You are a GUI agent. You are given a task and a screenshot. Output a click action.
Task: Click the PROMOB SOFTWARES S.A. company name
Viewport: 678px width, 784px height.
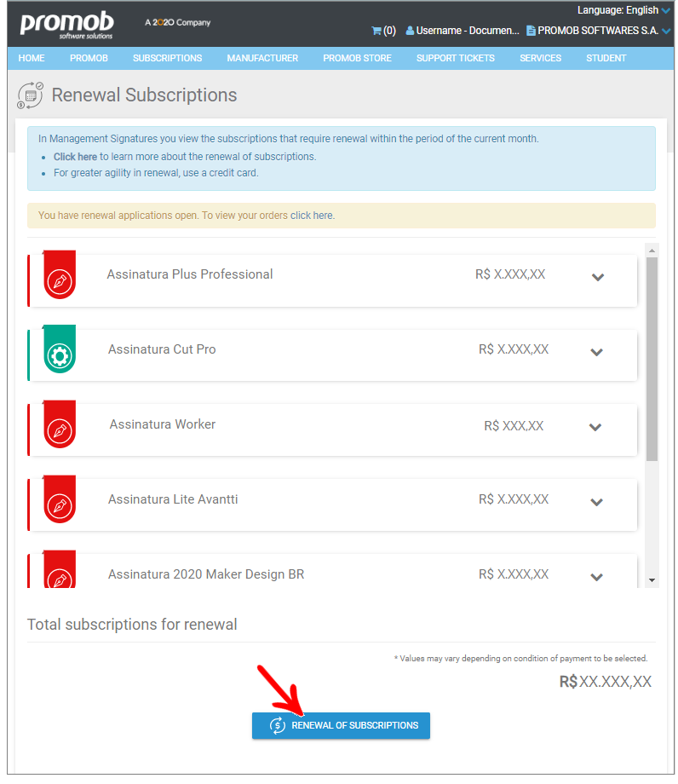click(598, 31)
